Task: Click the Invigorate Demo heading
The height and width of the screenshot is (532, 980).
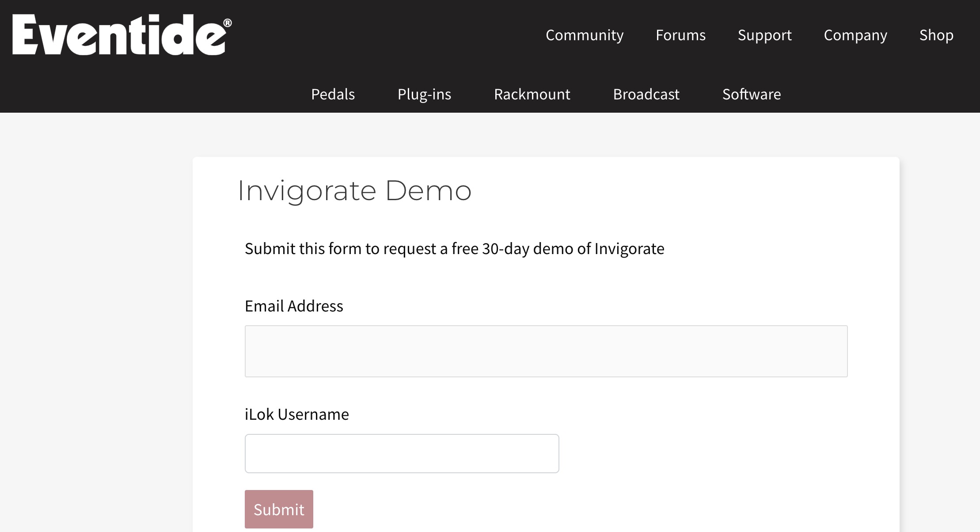Action: [x=354, y=191]
